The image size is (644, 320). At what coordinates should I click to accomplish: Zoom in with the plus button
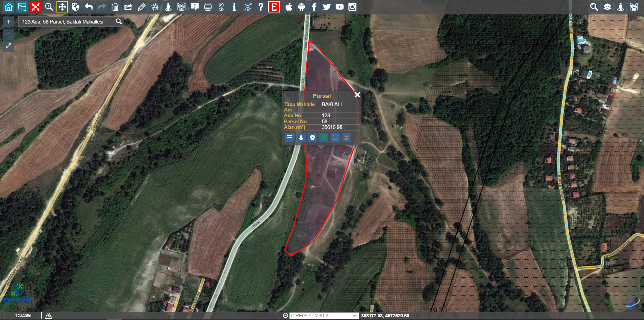(9, 22)
